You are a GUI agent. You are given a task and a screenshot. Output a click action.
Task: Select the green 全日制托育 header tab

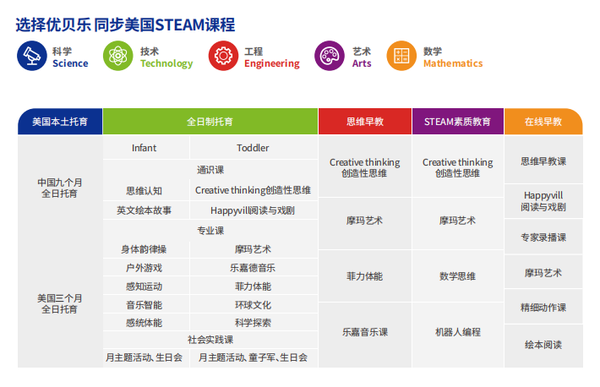(x=210, y=122)
